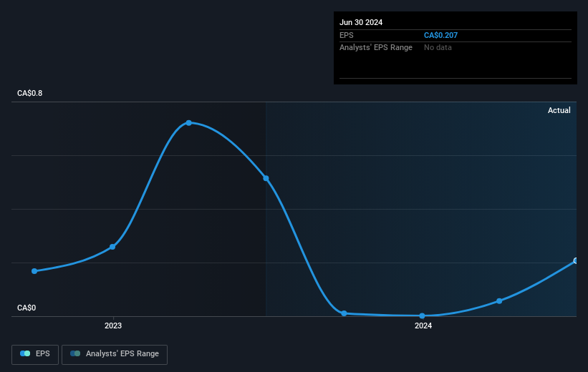Select the peak EPS data point
Screen dimensions: 588x372
[189, 123]
